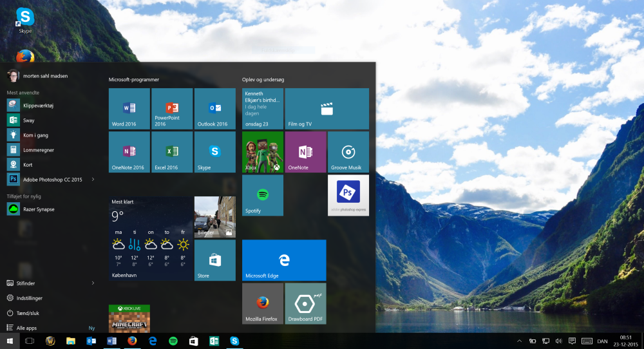Open the volume control in system tray
644x349 pixels.
(559, 341)
